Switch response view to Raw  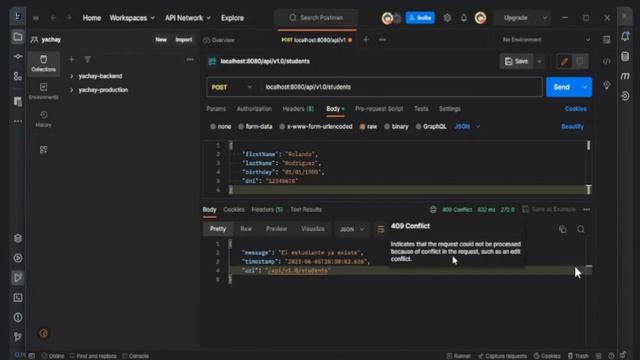click(246, 229)
